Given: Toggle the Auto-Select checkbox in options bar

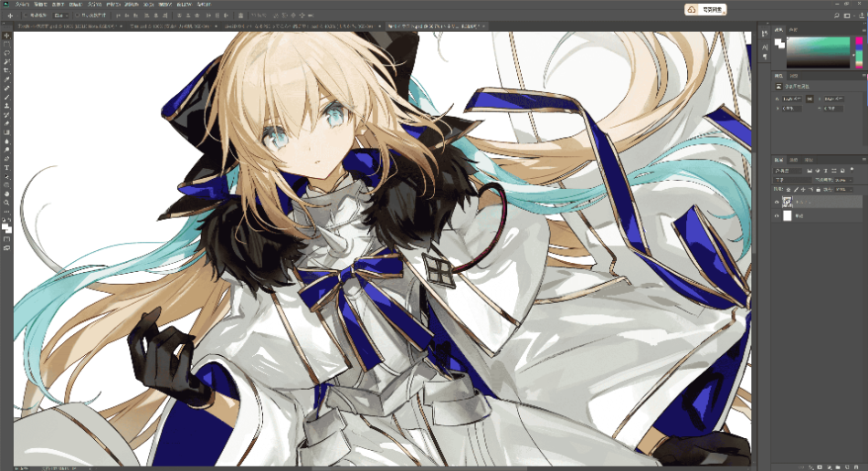Looking at the screenshot, I should click(26, 16).
